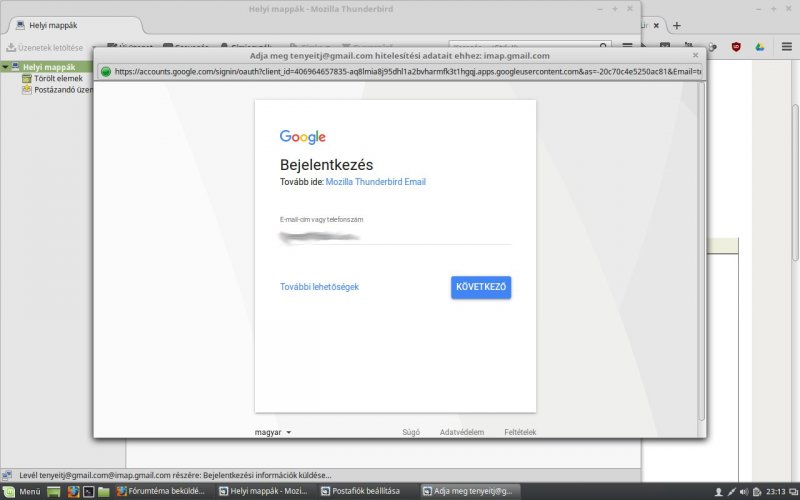Click the Törölt elemek trash folder icon
Viewport: 800px width, 500px height.
coord(27,79)
